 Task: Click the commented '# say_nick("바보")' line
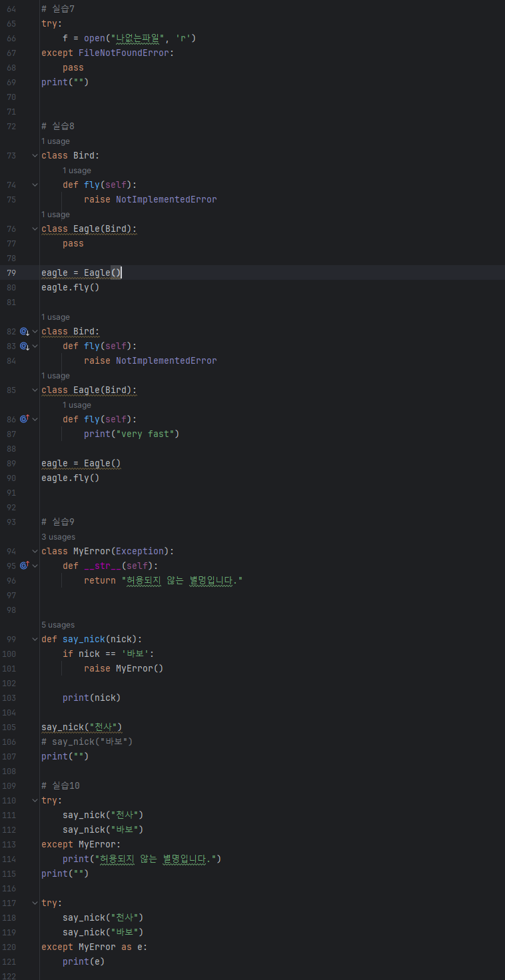coord(87,741)
